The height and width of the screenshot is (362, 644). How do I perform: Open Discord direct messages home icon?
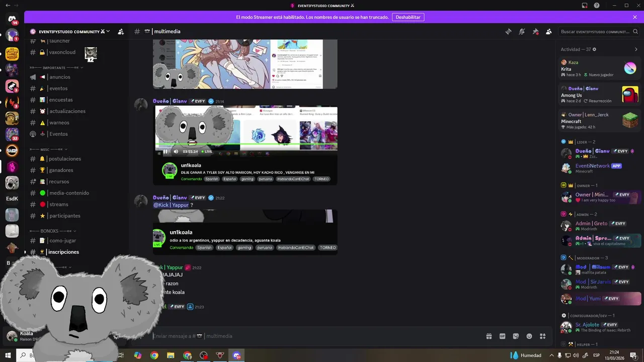tap(12, 19)
